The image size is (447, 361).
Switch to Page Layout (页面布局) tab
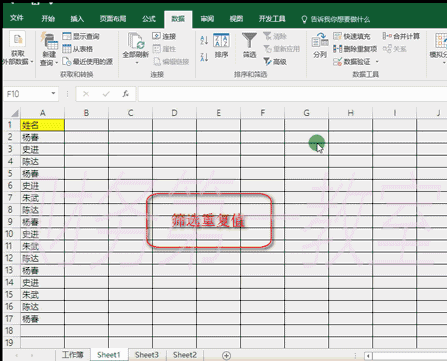click(113, 19)
